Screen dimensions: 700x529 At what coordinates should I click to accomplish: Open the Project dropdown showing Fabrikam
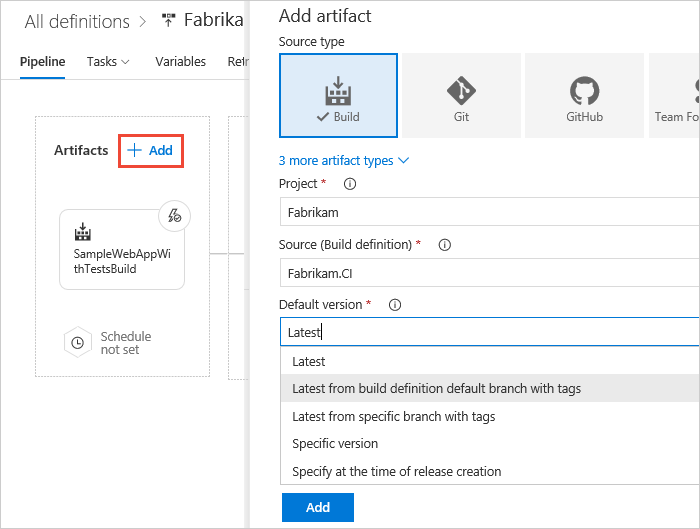[x=490, y=212]
